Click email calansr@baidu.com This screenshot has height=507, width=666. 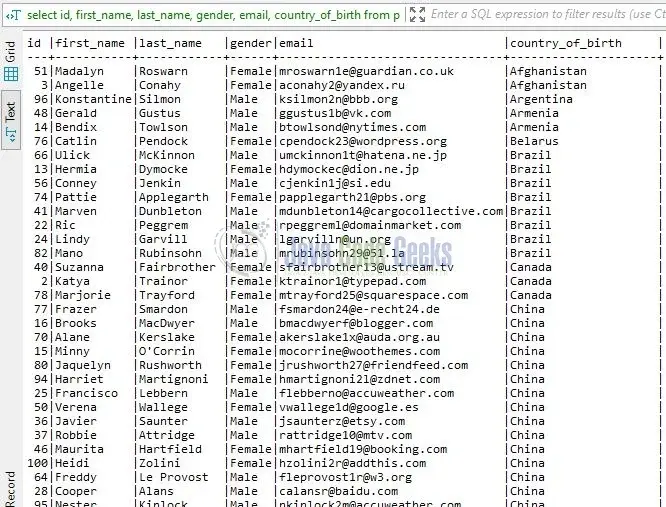339,492
